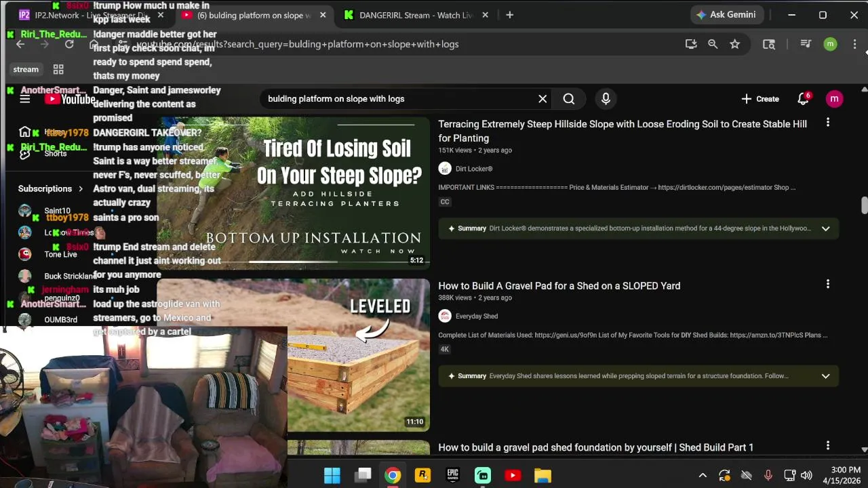Click the microphone icon in system tray
Viewport: 868px width, 488px height.
(768, 476)
